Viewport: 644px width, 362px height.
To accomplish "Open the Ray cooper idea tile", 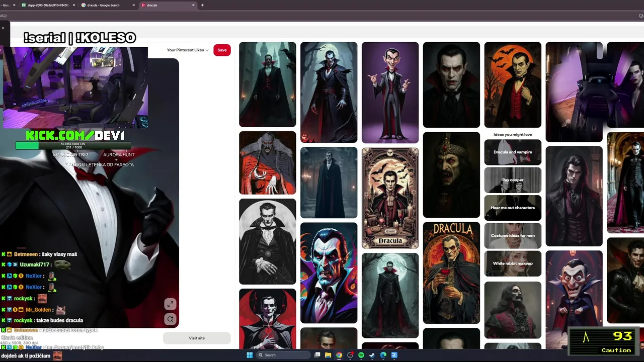I will pyautogui.click(x=513, y=180).
